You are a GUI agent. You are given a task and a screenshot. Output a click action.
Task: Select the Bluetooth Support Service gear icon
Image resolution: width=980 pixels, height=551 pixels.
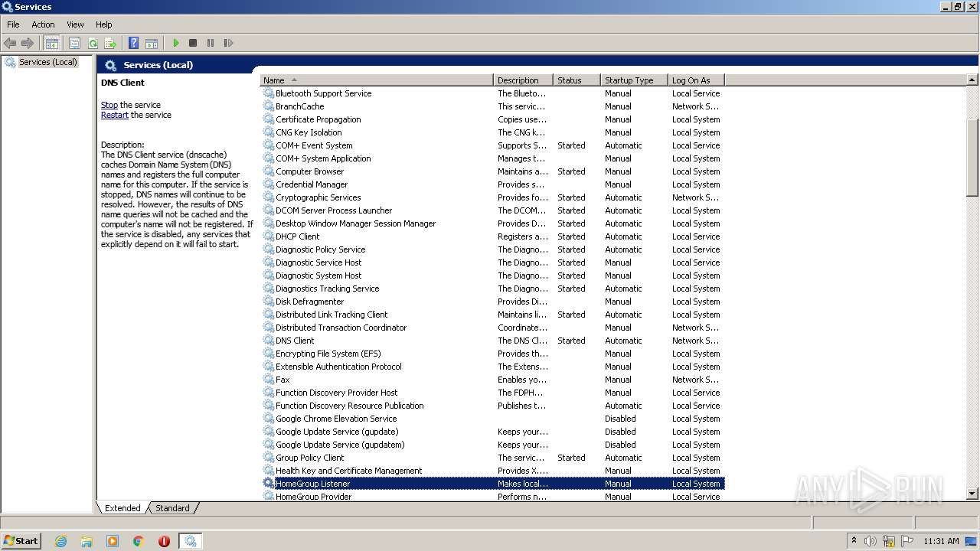[x=269, y=93]
